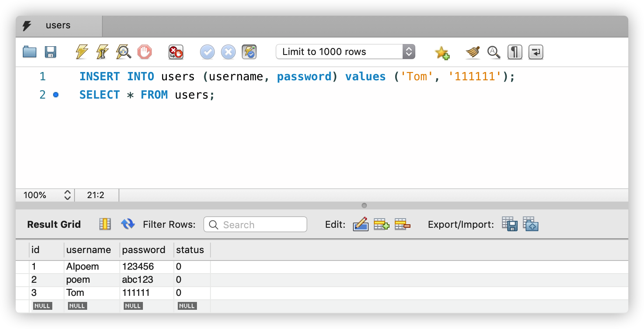
Task: Toggle word wrapping icon
Action: 536,52
